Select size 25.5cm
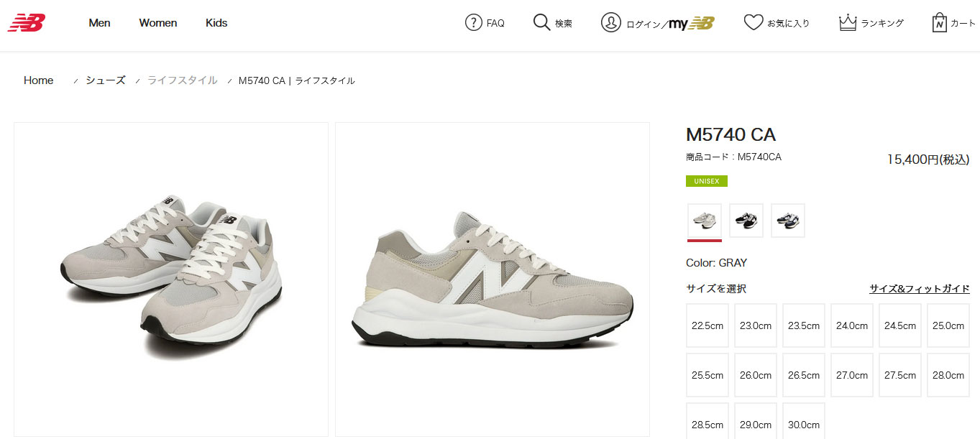 707,375
